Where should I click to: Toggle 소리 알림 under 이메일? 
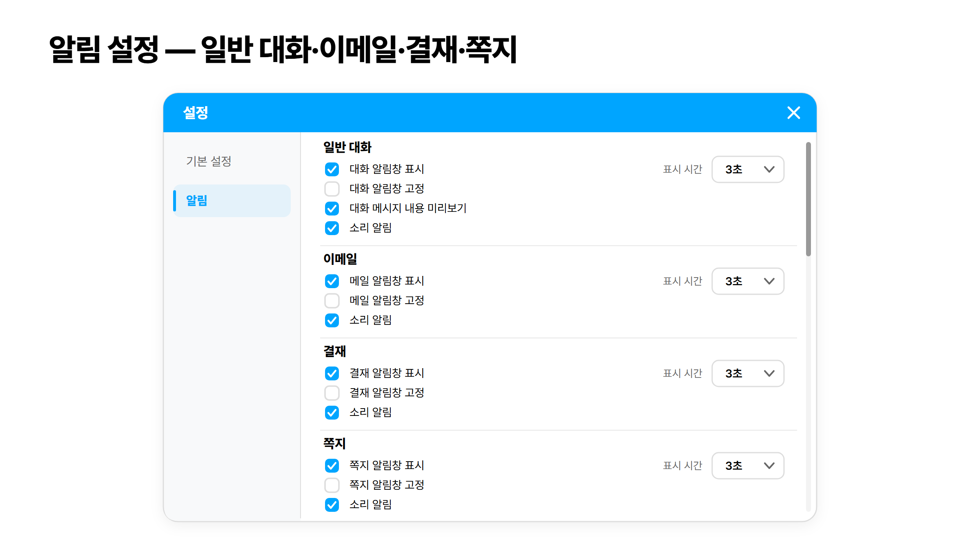coord(332,320)
